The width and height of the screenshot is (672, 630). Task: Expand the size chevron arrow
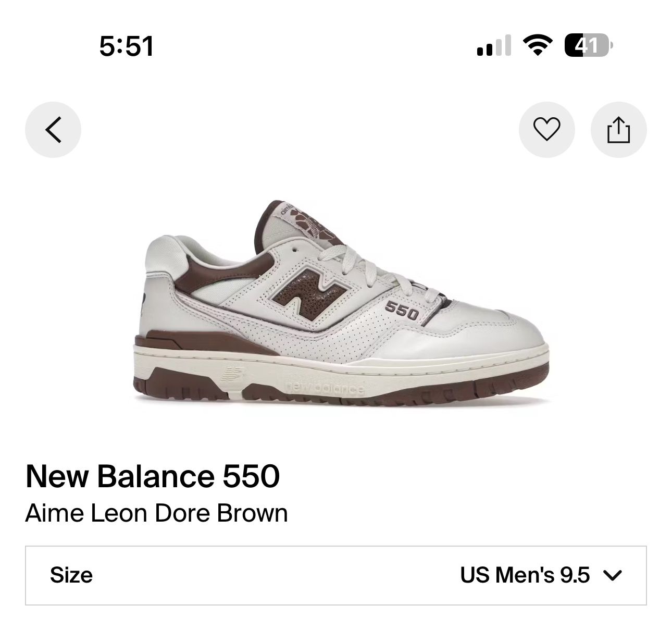click(x=612, y=575)
